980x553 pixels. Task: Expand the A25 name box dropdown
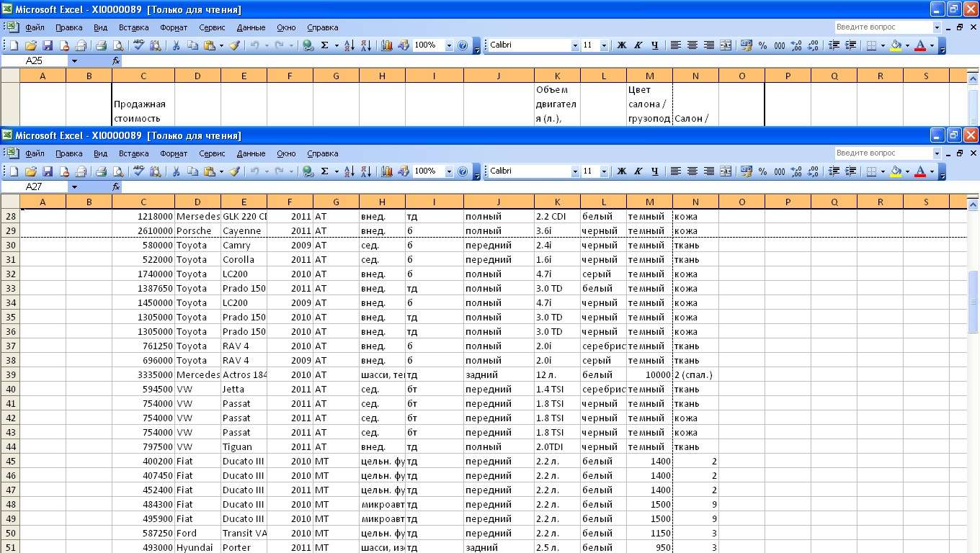pos(73,60)
